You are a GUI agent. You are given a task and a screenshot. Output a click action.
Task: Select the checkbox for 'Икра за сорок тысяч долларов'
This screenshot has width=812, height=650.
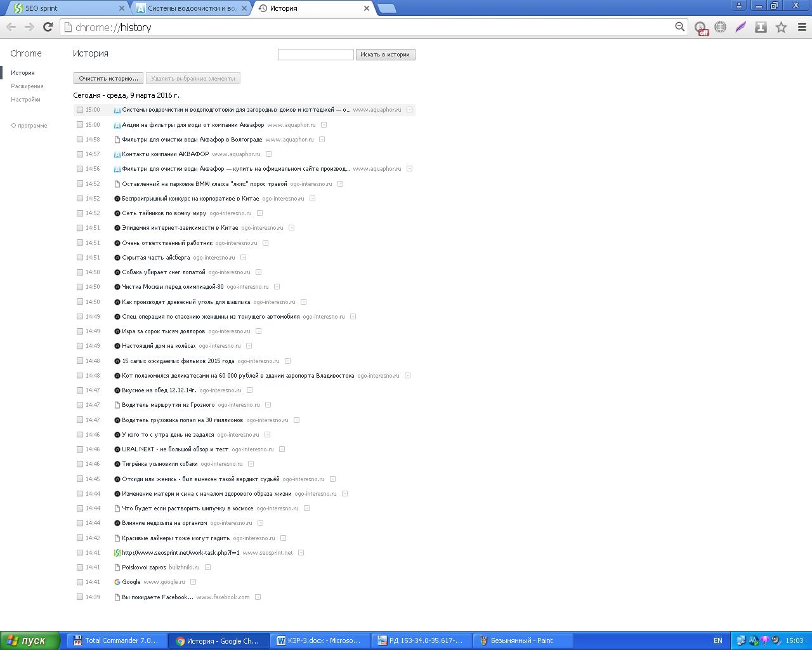80,331
